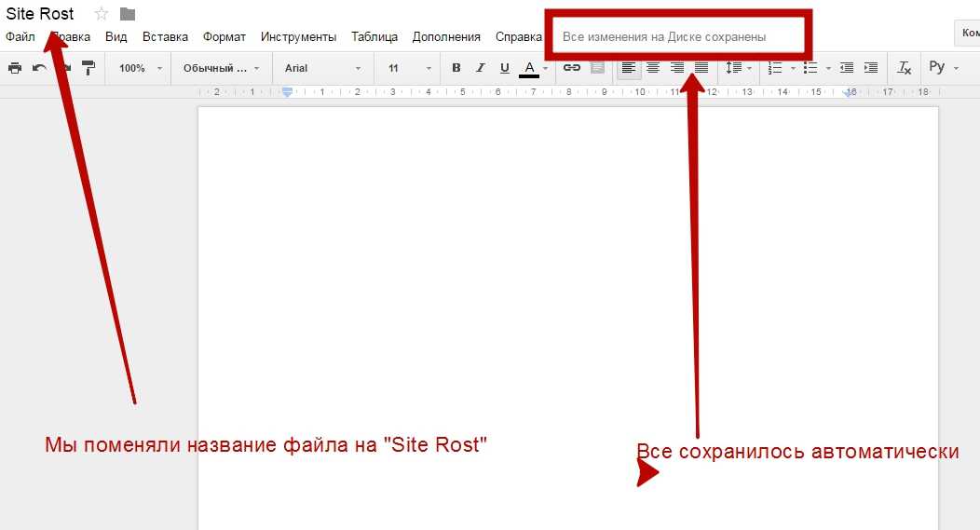
Task: Select the paint format roller tool
Action: 88,68
